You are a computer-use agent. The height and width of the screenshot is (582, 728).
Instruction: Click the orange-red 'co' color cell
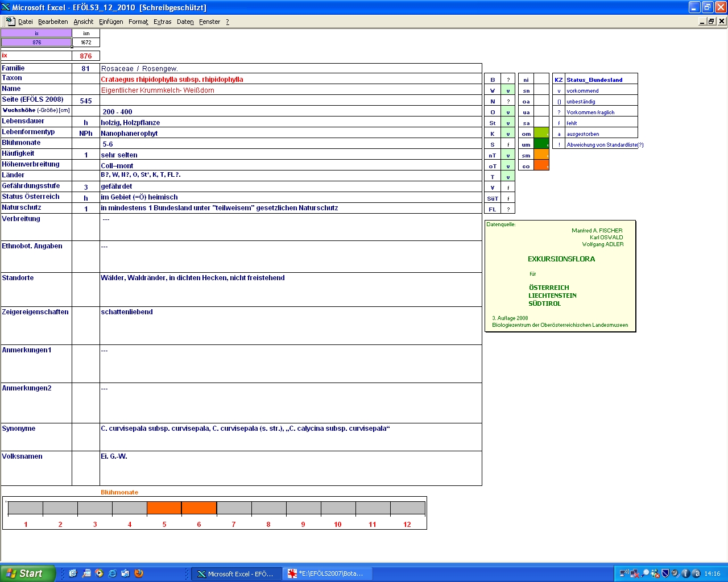tap(541, 166)
